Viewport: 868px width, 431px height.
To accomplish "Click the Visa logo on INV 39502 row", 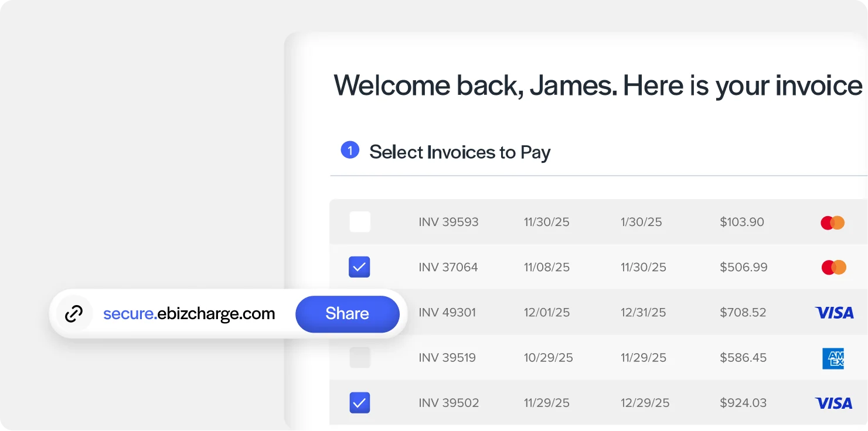I will 834,403.
